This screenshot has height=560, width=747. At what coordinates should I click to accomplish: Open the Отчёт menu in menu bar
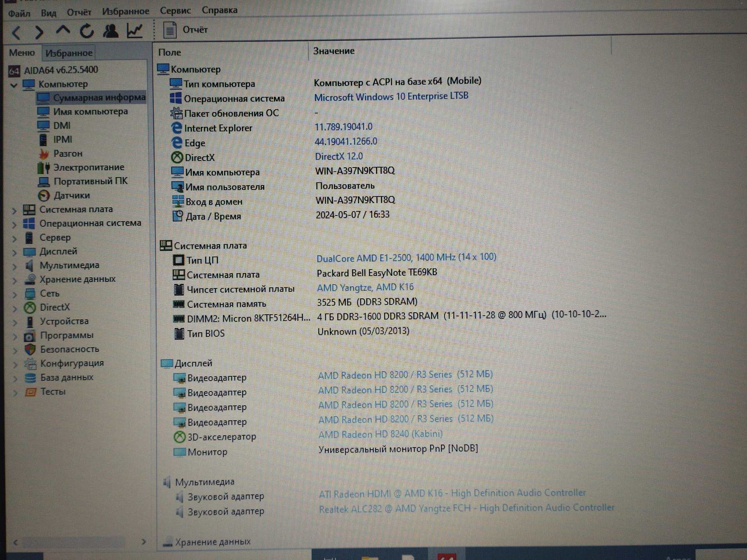(79, 12)
